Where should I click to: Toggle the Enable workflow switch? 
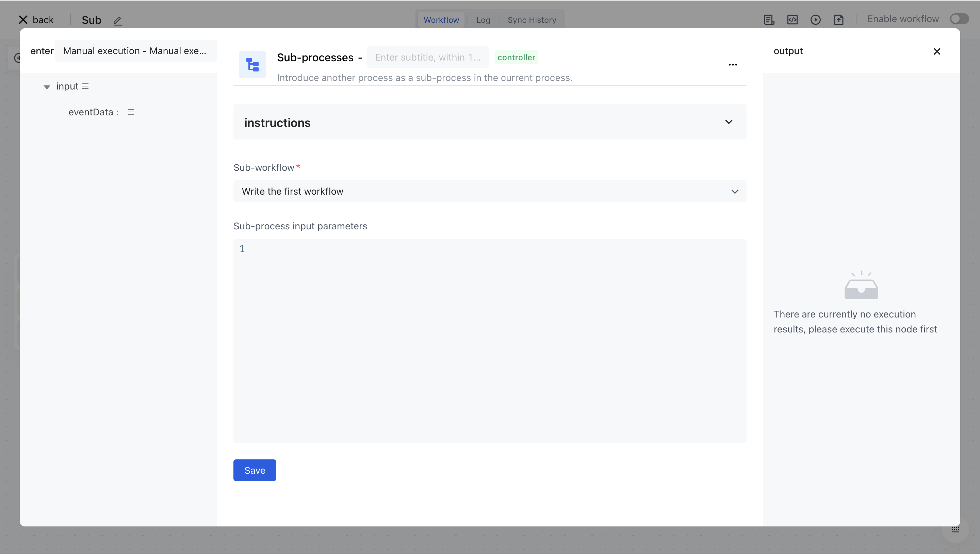point(959,19)
